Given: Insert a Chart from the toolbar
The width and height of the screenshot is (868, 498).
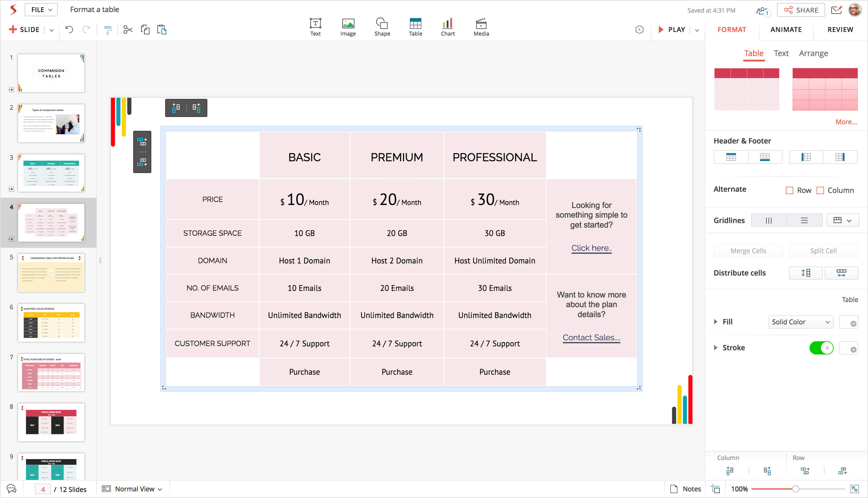Looking at the screenshot, I should coord(448,27).
